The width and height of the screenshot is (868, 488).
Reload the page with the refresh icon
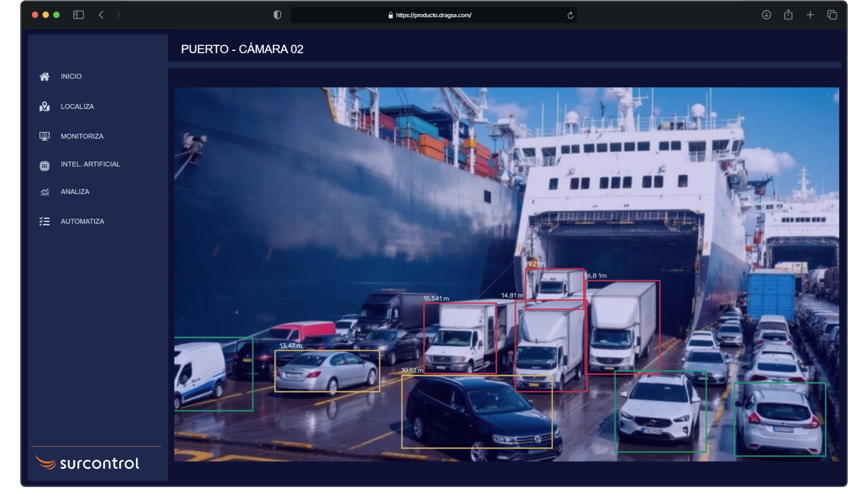pyautogui.click(x=571, y=15)
